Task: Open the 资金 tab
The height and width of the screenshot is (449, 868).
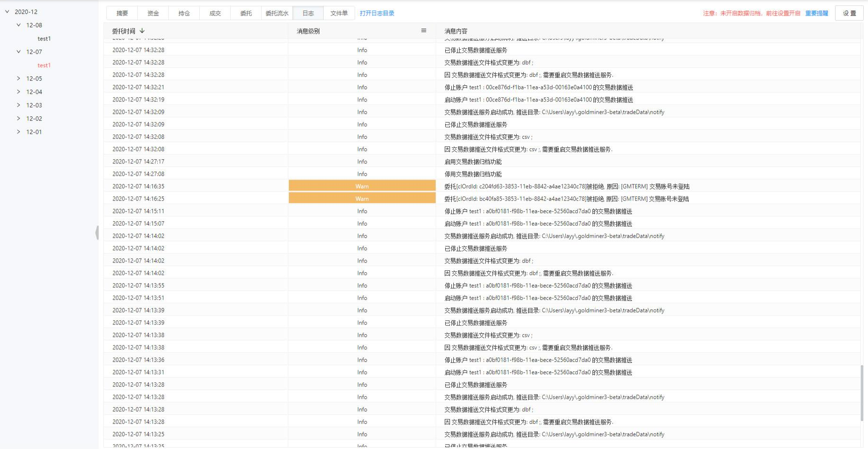Action: (153, 13)
